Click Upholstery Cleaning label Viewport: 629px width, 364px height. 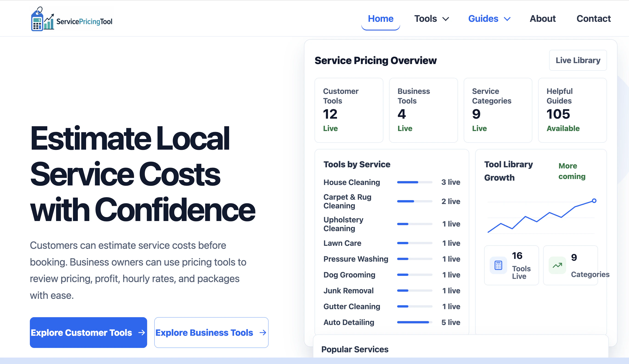343,224
